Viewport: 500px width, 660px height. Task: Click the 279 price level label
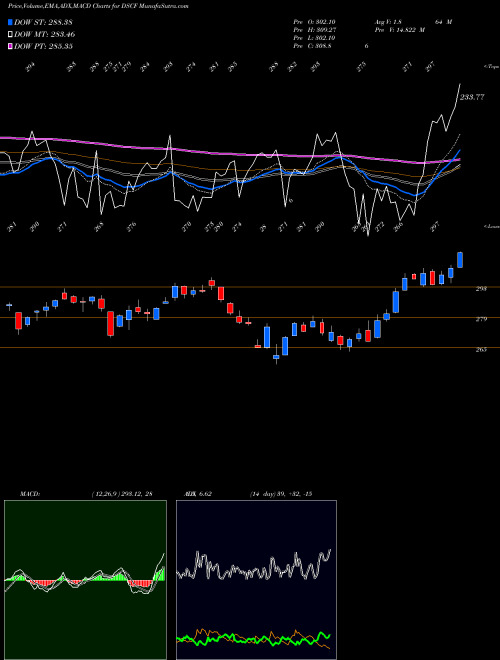pos(481,319)
